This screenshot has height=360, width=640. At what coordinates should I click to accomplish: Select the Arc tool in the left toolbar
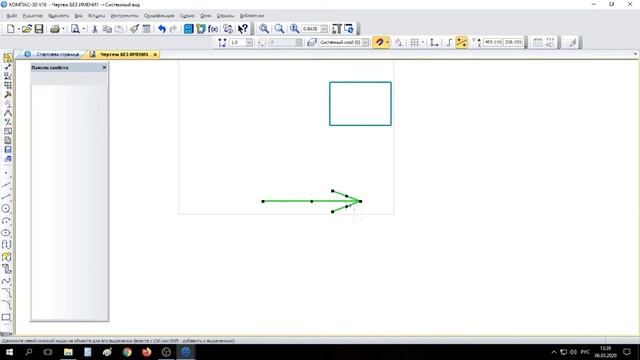click(6, 221)
